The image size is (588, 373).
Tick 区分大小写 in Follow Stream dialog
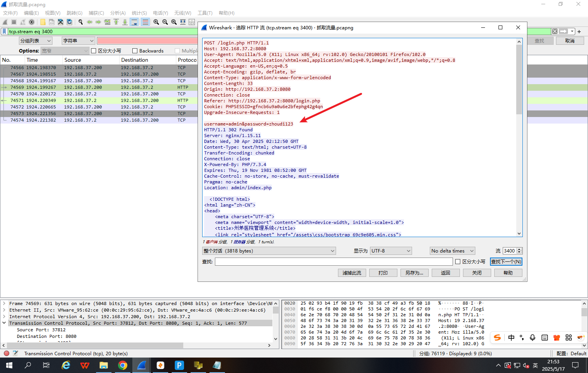point(458,262)
